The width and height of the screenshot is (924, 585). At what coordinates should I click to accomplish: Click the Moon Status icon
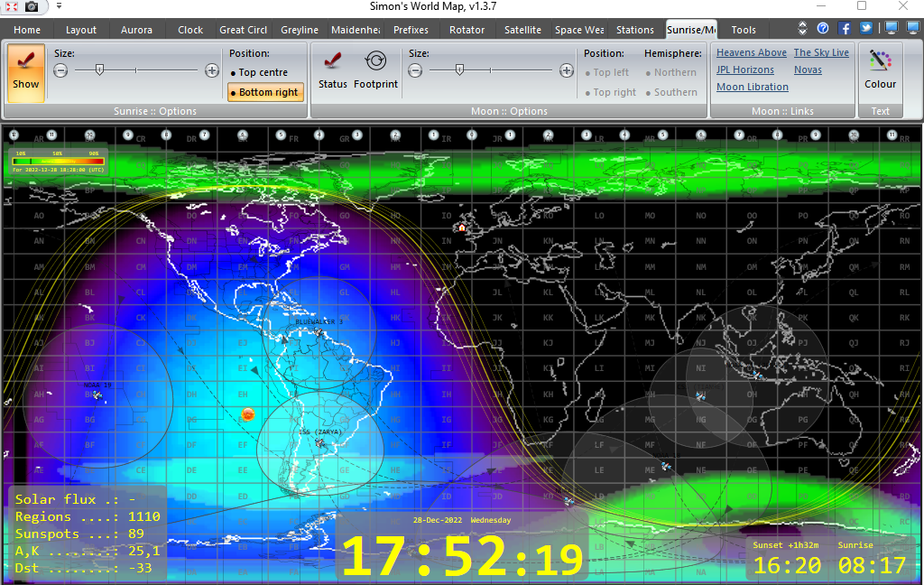332,70
